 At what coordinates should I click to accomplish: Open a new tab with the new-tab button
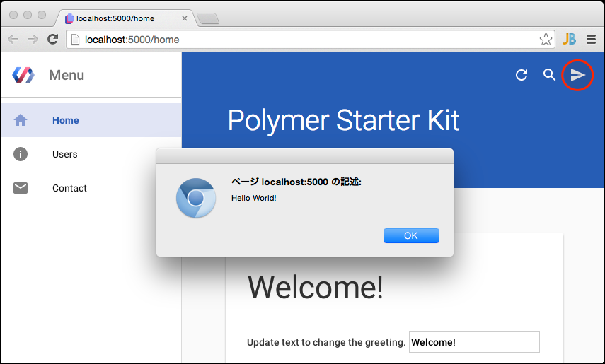click(208, 18)
